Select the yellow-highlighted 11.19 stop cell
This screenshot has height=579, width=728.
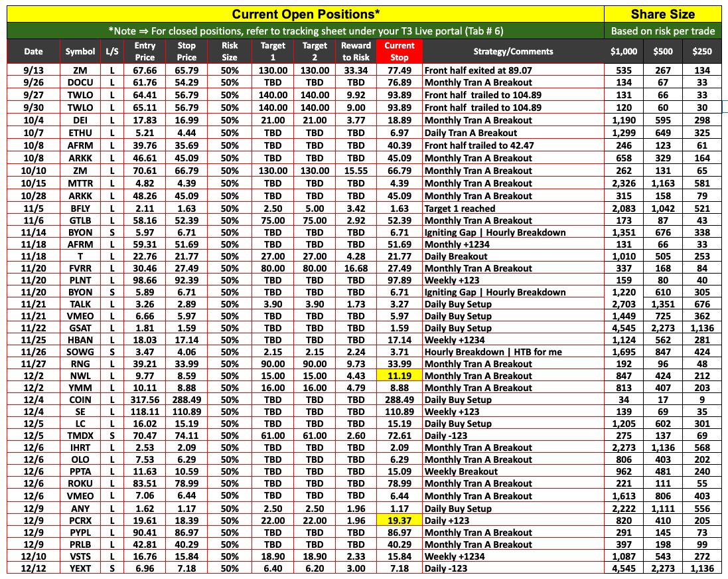pyautogui.click(x=399, y=376)
